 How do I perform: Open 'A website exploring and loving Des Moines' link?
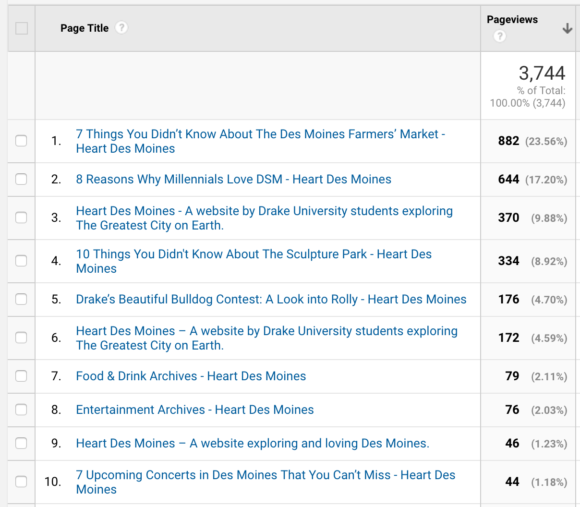253,443
